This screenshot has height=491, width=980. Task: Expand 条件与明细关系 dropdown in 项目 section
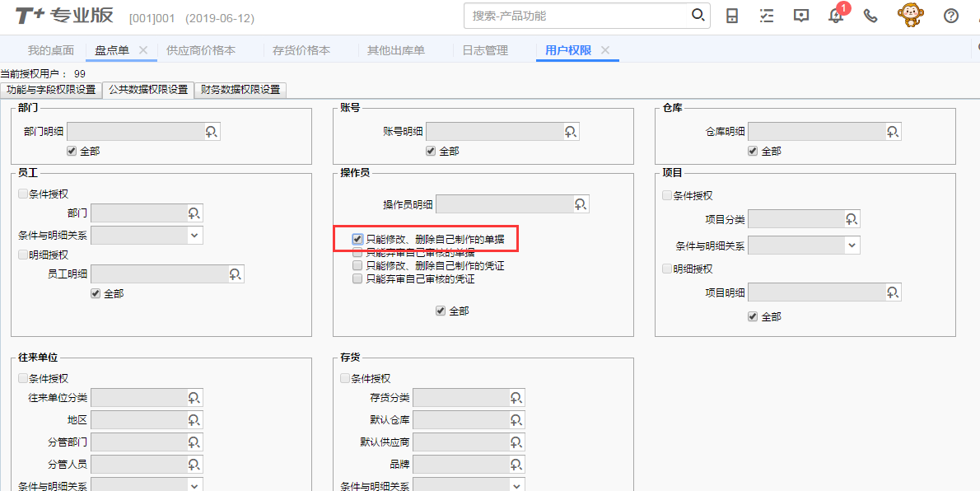[852, 245]
